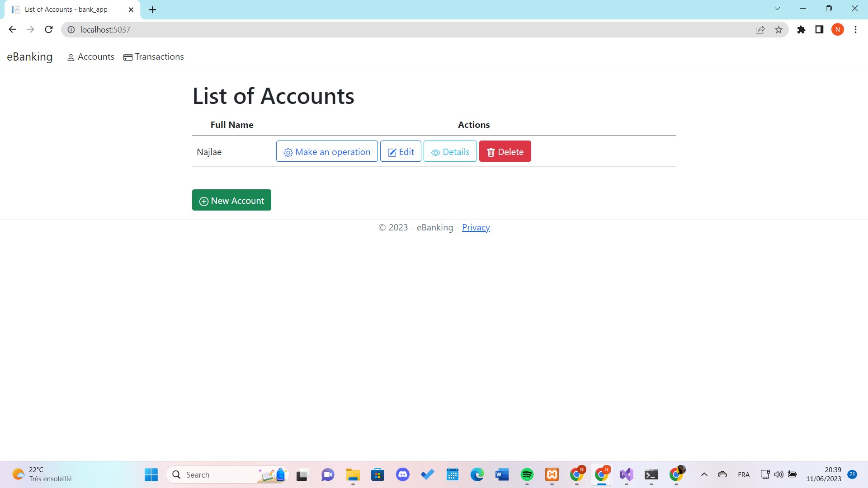Click the Make an operation button

point(326,152)
